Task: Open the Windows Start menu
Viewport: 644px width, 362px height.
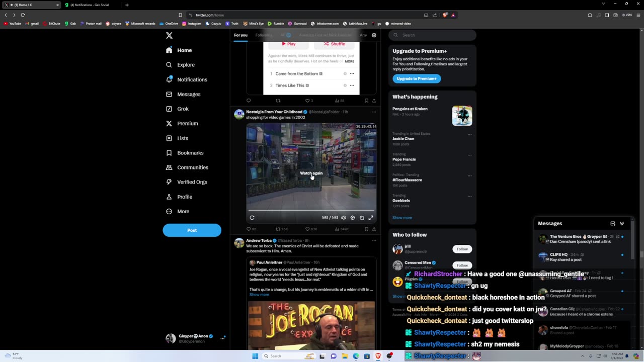Action: click(x=255, y=356)
